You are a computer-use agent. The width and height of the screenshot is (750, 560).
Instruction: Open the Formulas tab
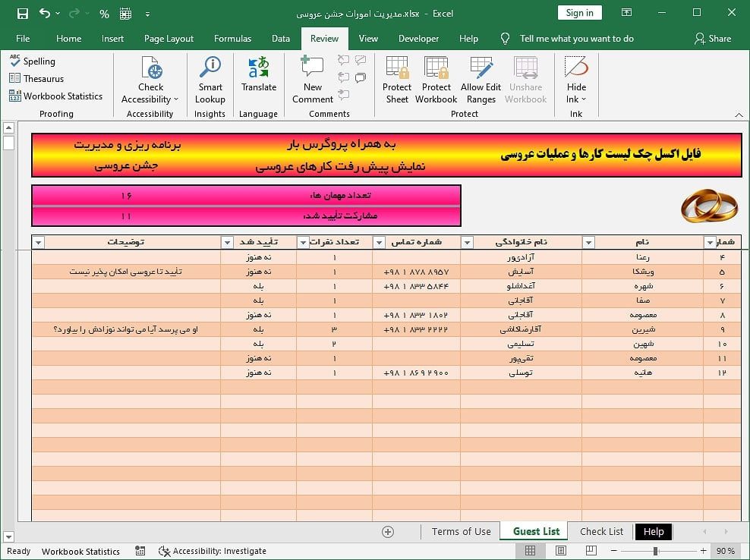click(x=232, y=39)
